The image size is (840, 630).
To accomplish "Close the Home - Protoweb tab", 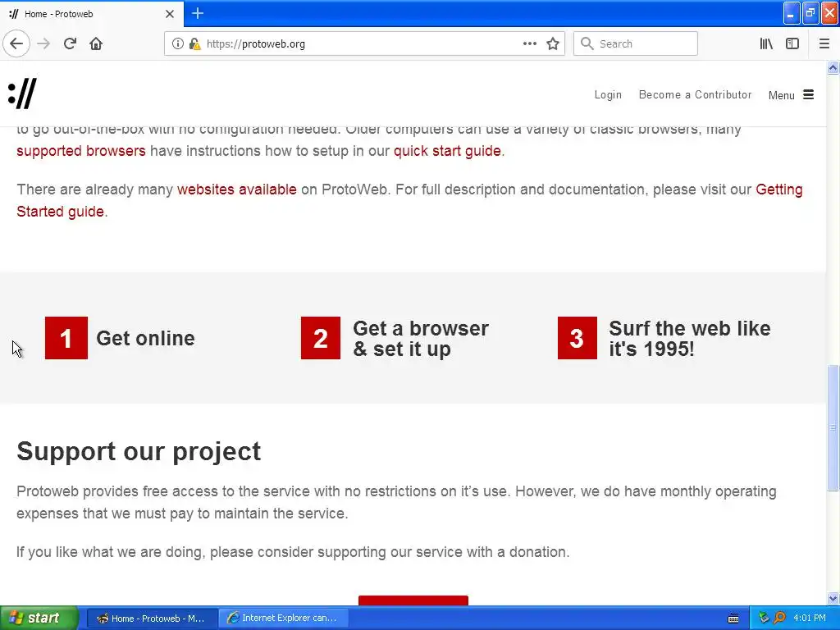I will point(170,14).
